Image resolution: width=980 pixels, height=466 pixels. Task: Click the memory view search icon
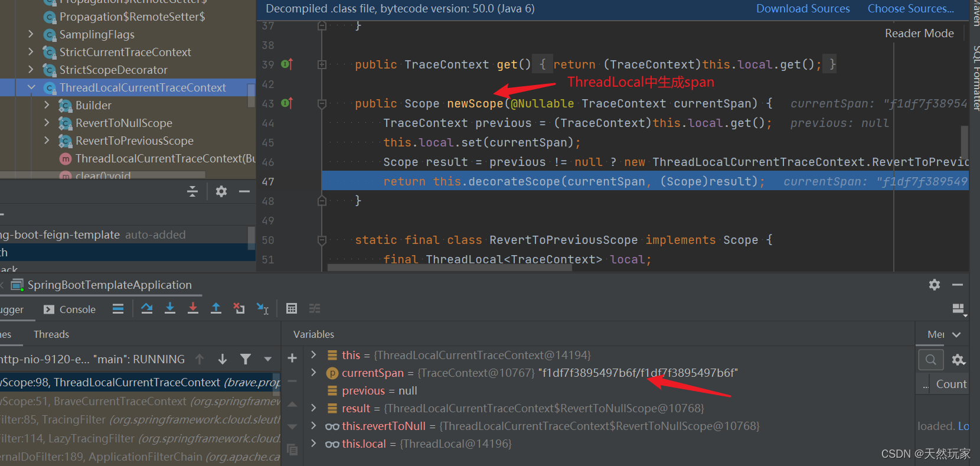point(931,359)
